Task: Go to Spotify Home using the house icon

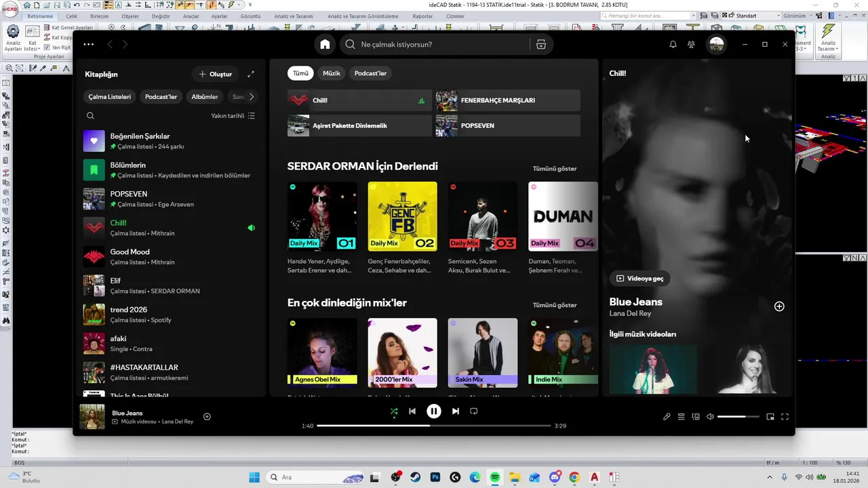Action: [325, 44]
